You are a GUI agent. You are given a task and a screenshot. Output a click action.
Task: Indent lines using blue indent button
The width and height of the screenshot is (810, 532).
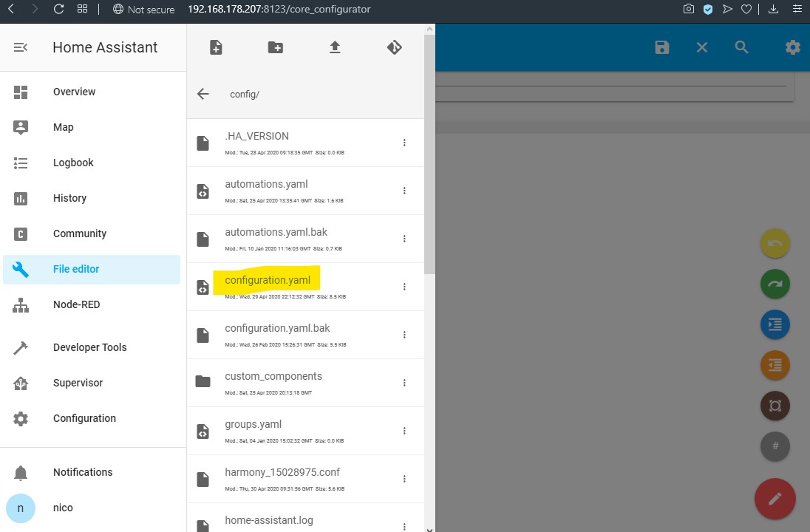click(x=775, y=324)
